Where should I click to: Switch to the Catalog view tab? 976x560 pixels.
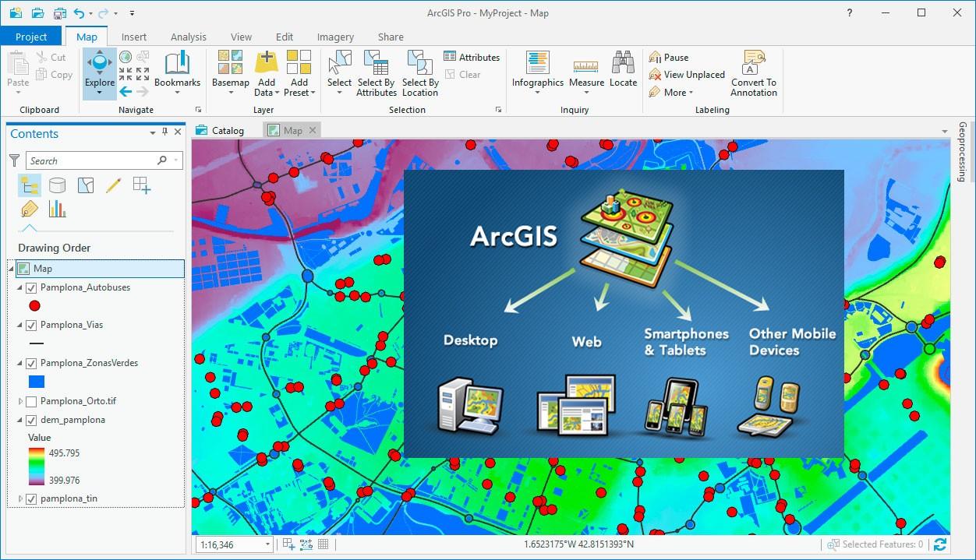(x=220, y=130)
